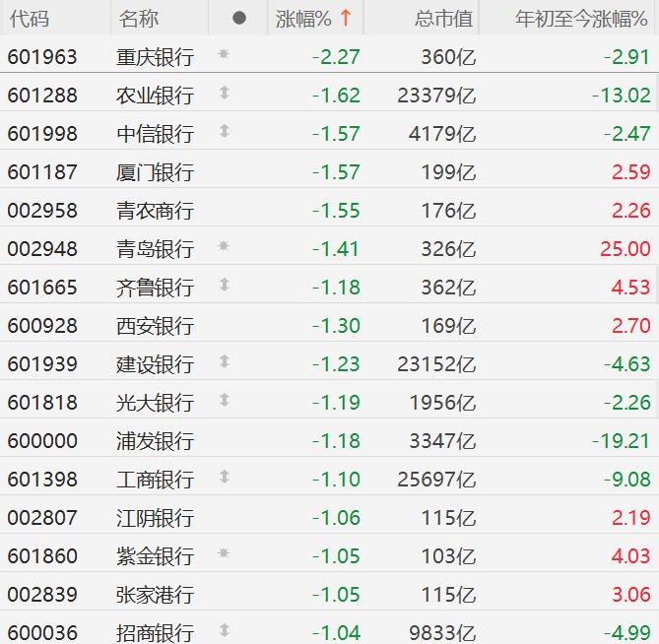
Task: Click the arrow marker next to 工商银行
Action: coord(224,478)
